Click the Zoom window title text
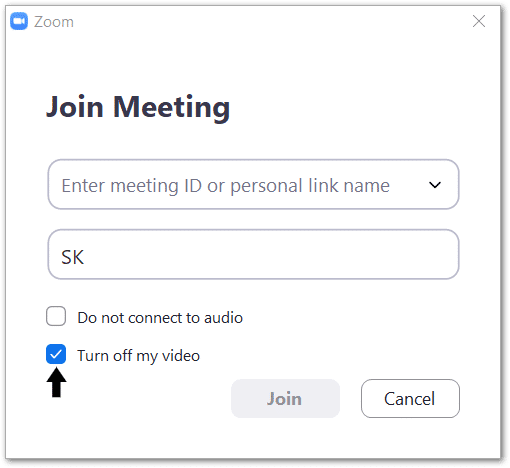The width and height of the screenshot is (510, 468). [54, 22]
